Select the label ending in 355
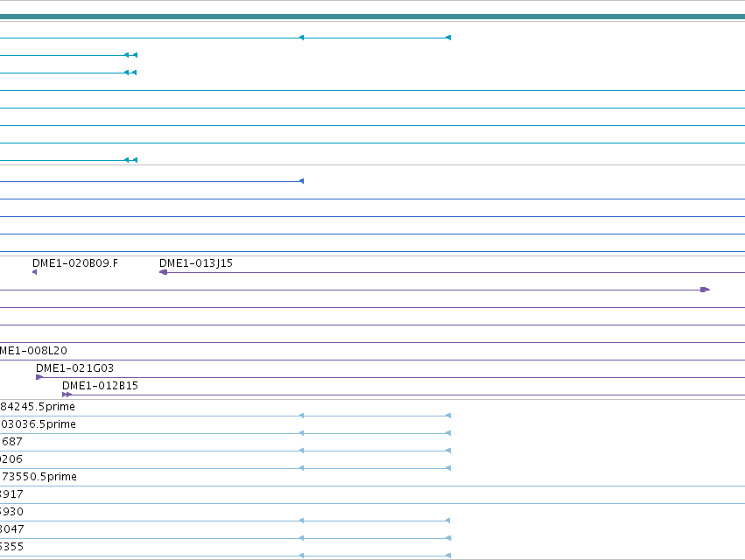 coord(11,547)
